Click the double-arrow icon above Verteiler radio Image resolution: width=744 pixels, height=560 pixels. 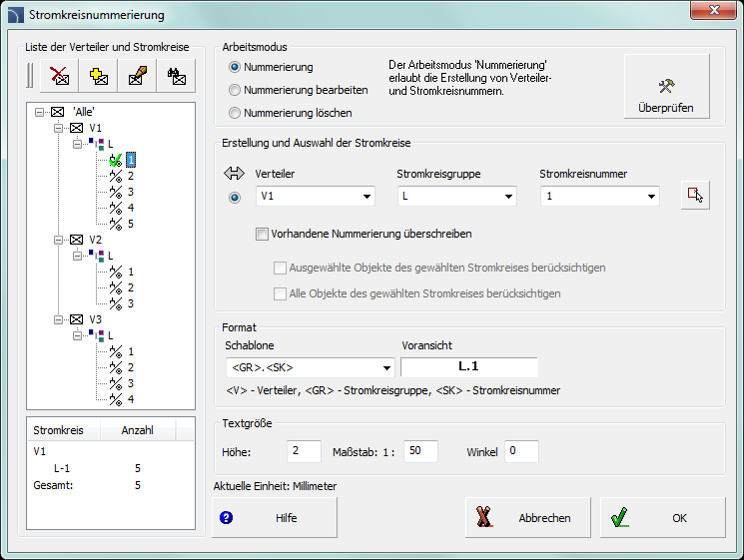(235, 174)
